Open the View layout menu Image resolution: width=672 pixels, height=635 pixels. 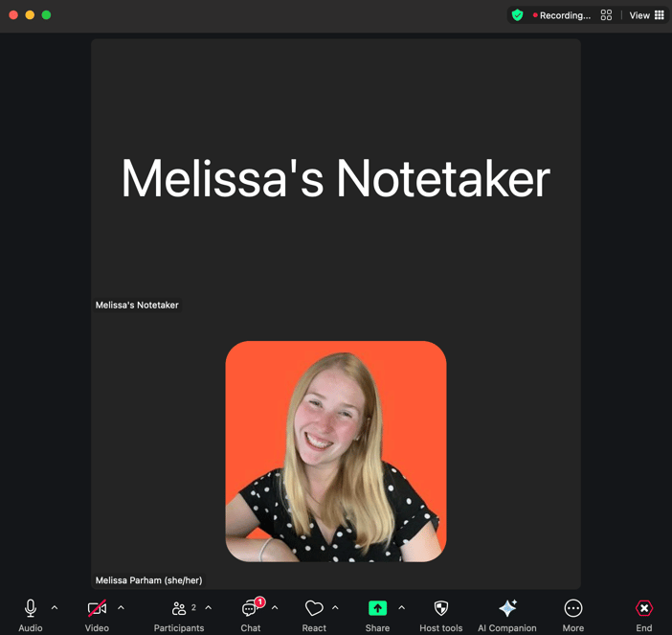pyautogui.click(x=646, y=15)
